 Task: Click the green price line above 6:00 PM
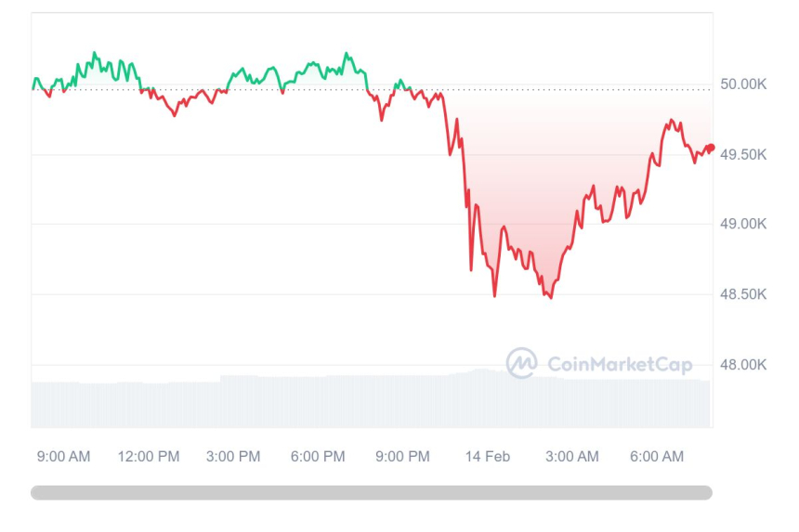tap(318, 68)
